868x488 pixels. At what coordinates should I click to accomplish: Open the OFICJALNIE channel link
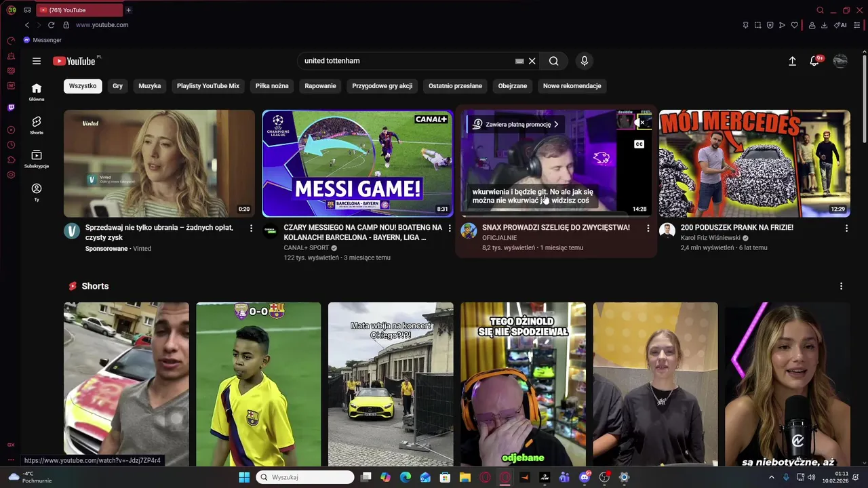(500, 238)
